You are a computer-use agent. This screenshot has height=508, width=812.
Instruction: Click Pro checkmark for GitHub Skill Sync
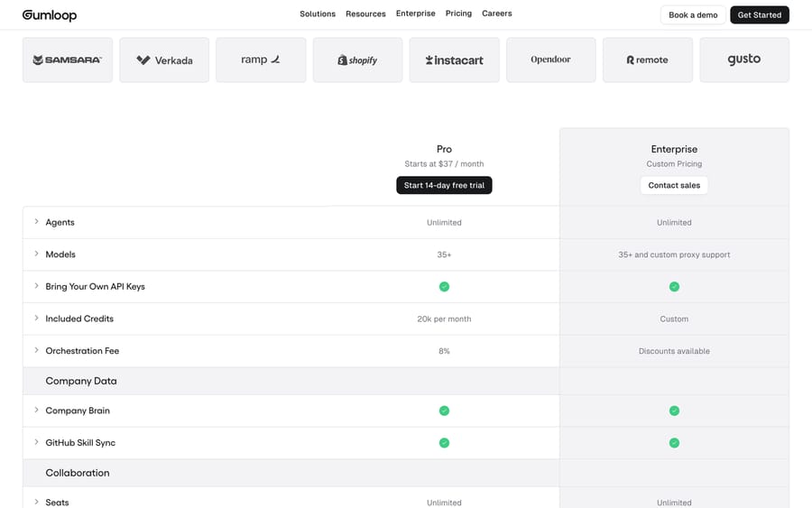[444, 443]
